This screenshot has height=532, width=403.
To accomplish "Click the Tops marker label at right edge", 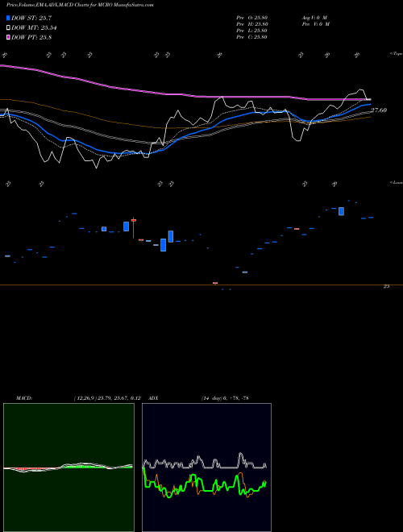I will point(396,54).
